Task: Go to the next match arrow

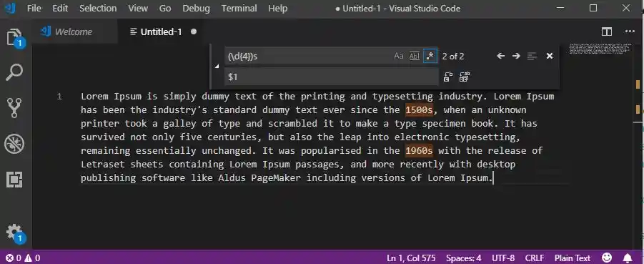Action: point(516,56)
